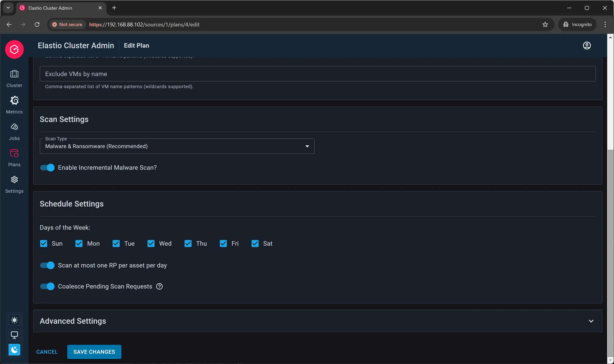Select the system theme monitor icon
The image size is (614, 364).
(x=14, y=335)
